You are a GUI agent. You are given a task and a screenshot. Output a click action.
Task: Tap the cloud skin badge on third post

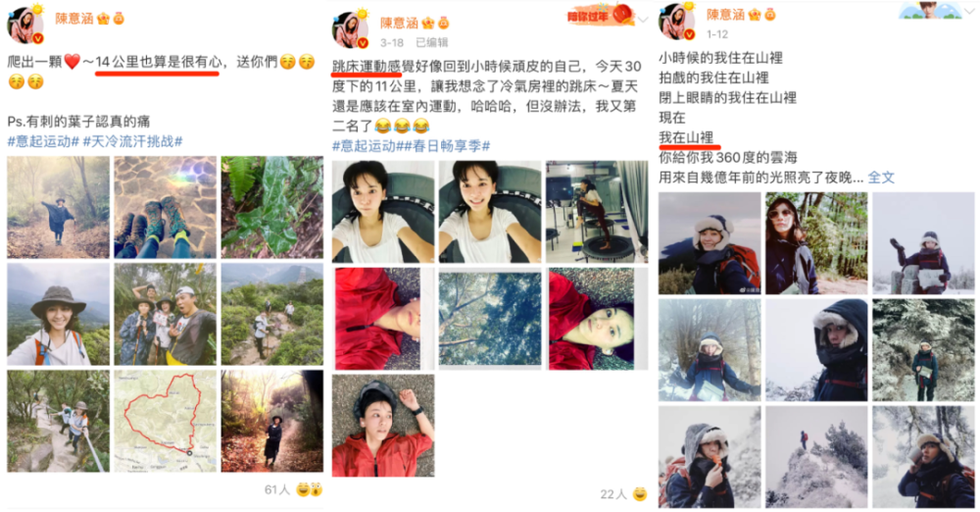930,10
